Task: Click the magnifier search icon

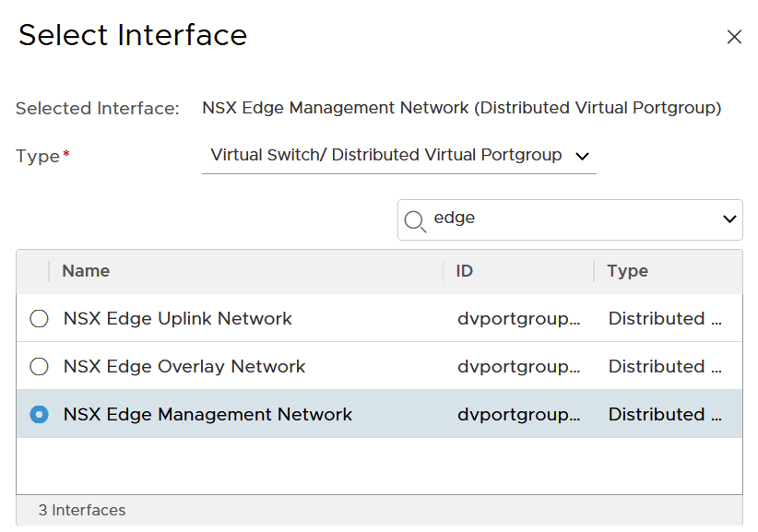Action: pyautogui.click(x=415, y=220)
